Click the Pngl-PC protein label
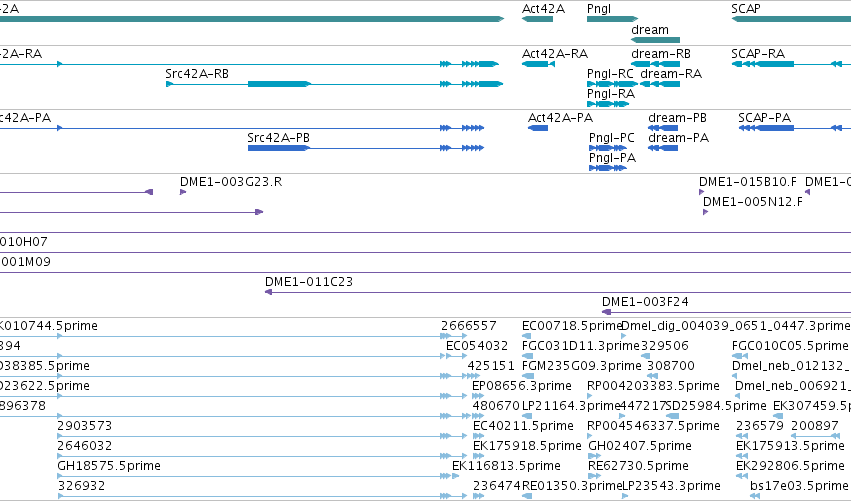The image size is (851, 501). click(x=612, y=138)
